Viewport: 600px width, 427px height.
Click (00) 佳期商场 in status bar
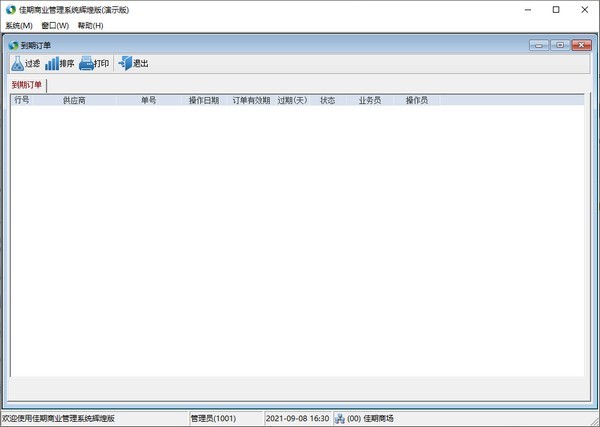[x=370, y=419]
